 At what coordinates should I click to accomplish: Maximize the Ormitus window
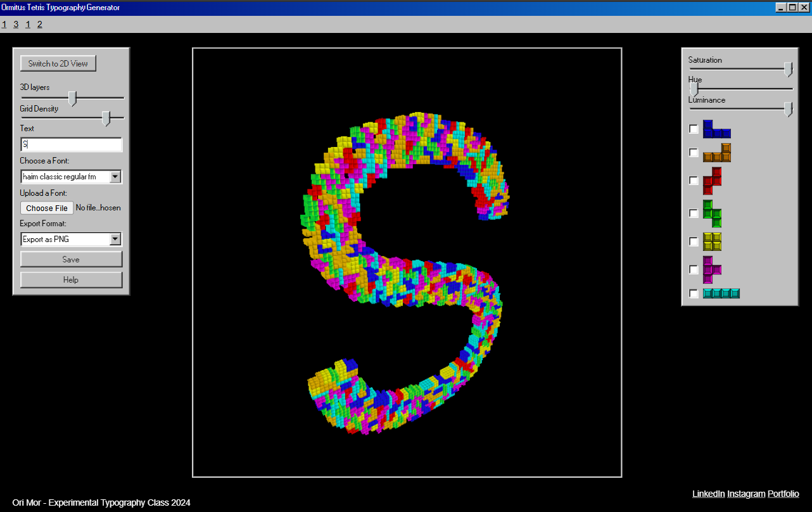point(792,8)
